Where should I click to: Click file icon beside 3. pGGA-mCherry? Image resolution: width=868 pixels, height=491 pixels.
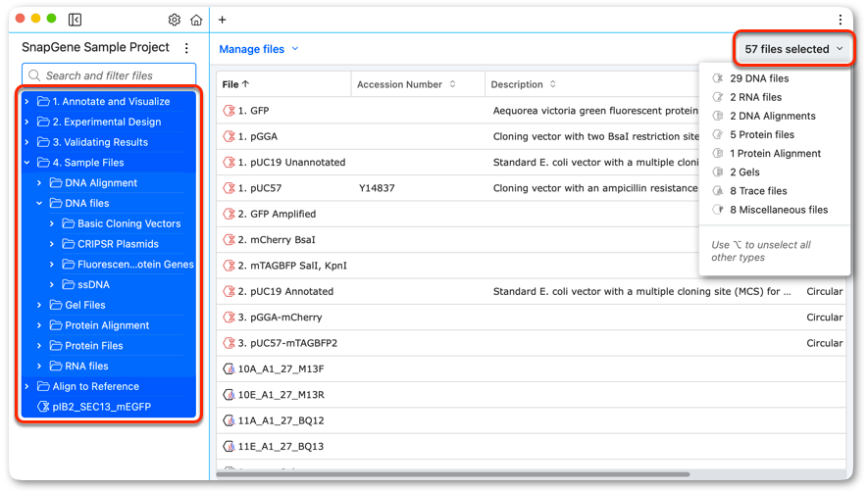click(229, 318)
